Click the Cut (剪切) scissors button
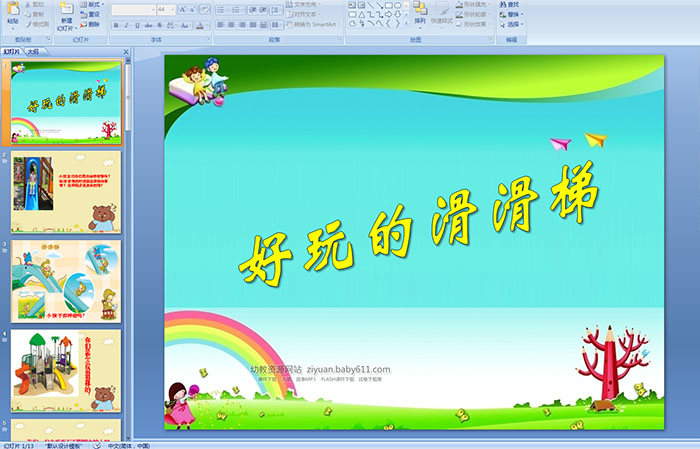This screenshot has height=449, width=700. (x=36, y=4)
